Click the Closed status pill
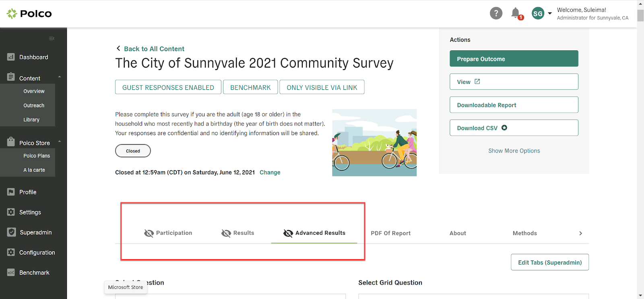 pyautogui.click(x=133, y=151)
